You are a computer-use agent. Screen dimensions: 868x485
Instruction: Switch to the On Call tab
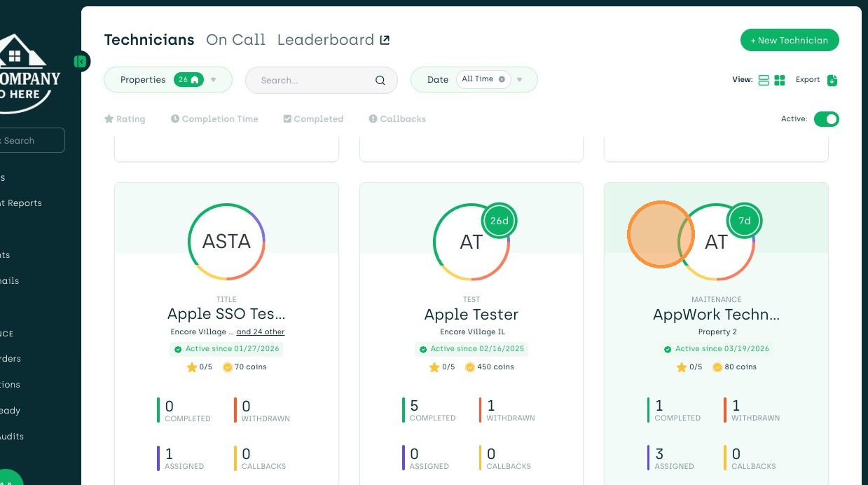(x=235, y=40)
